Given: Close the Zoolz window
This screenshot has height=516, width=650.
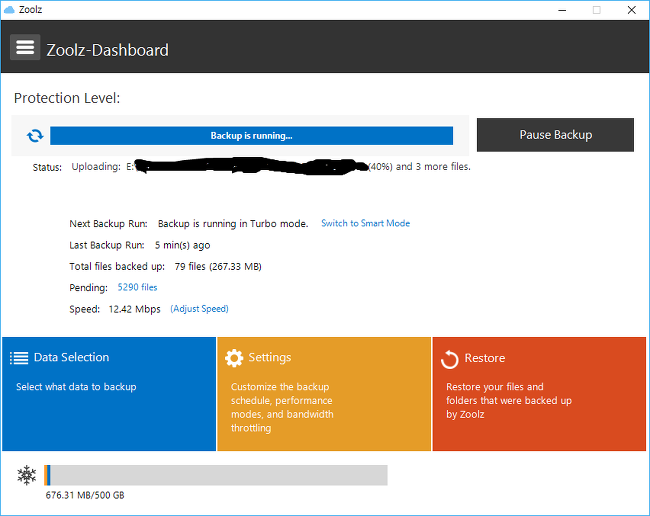Looking at the screenshot, I should [631, 10].
